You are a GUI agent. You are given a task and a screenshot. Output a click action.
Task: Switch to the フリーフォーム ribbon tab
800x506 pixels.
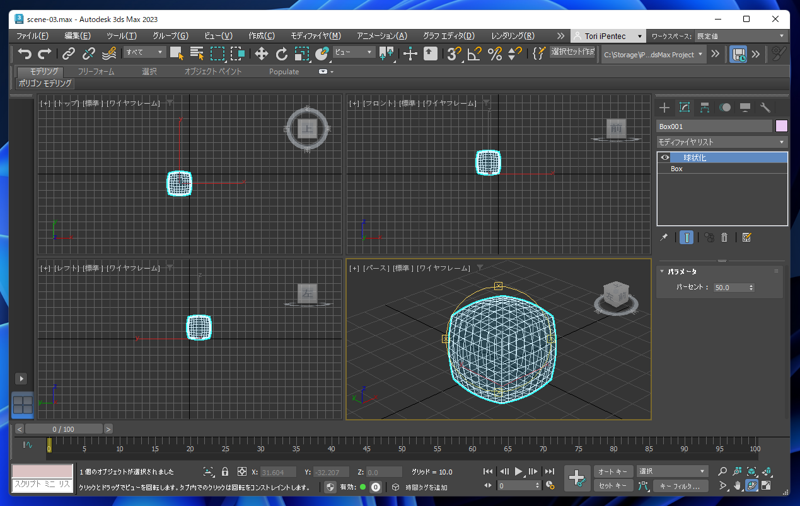pyautogui.click(x=96, y=71)
